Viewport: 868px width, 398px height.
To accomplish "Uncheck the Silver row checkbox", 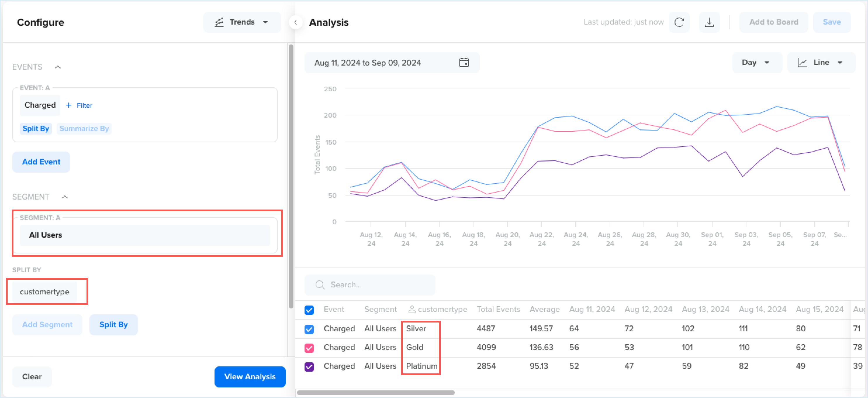I will pos(309,329).
